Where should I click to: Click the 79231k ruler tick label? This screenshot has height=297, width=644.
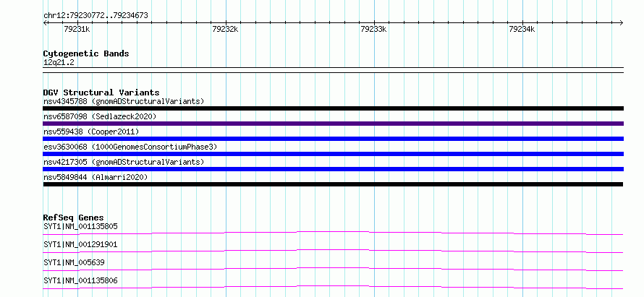click(77, 29)
